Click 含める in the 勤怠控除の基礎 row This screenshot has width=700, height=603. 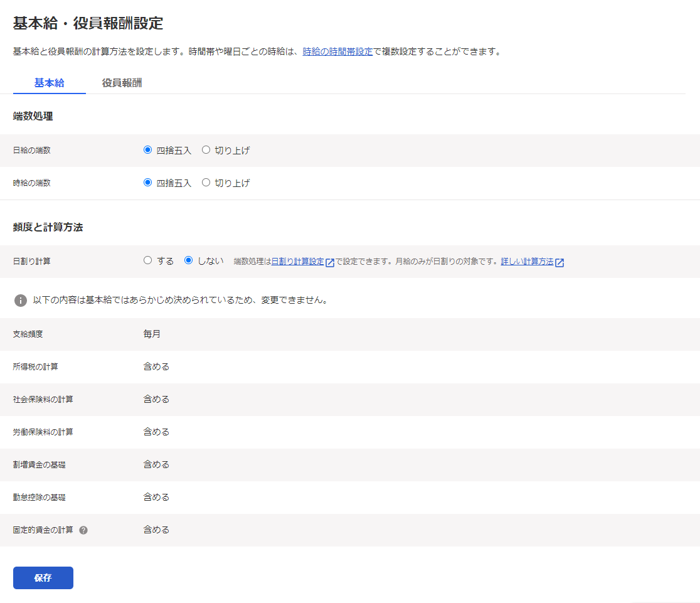pos(156,497)
